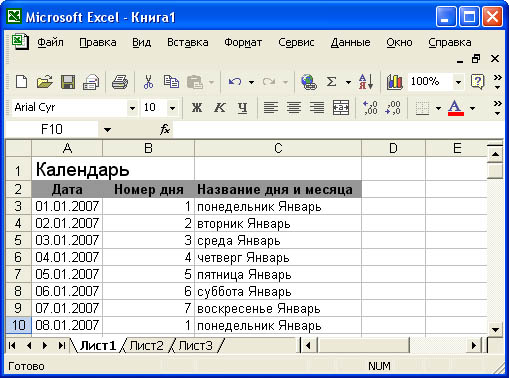Click inside the formula bar
This screenshot has height=378, width=509.
pyautogui.click(x=338, y=129)
